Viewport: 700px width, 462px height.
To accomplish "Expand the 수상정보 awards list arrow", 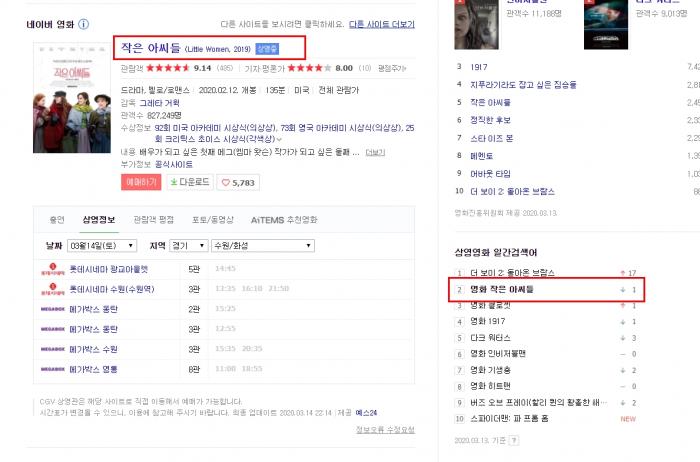I will (279, 140).
